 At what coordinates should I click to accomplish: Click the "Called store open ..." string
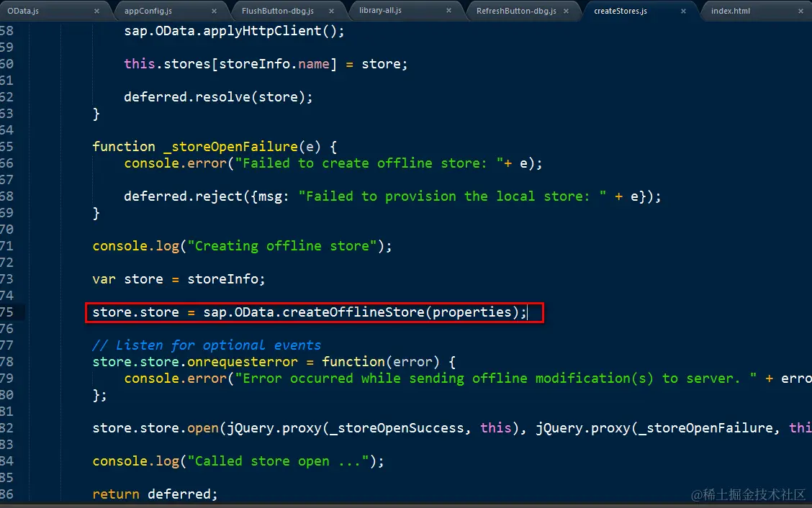278,461
